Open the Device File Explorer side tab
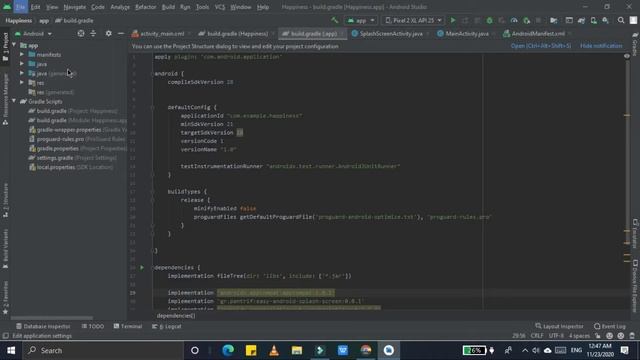Screen dimensions: 640x360 [x=635, y=286]
